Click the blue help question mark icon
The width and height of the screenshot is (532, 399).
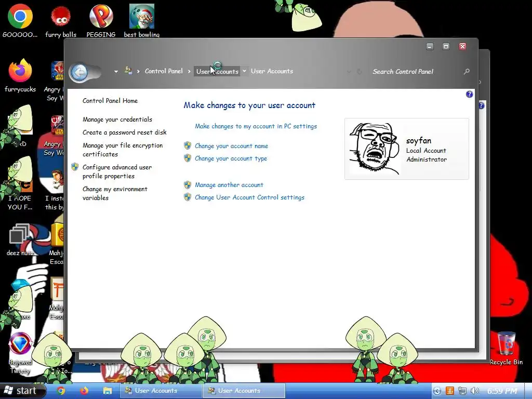(x=469, y=95)
